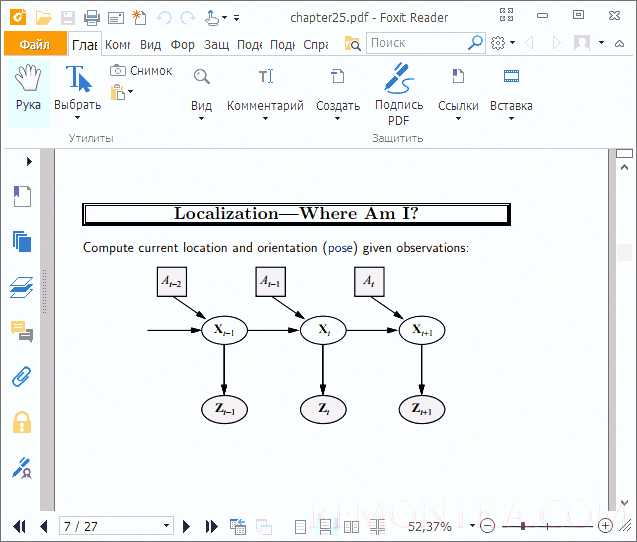Open the Bookmarks panel in sidebar
Viewport: 637px width, 542px height.
(x=22, y=197)
